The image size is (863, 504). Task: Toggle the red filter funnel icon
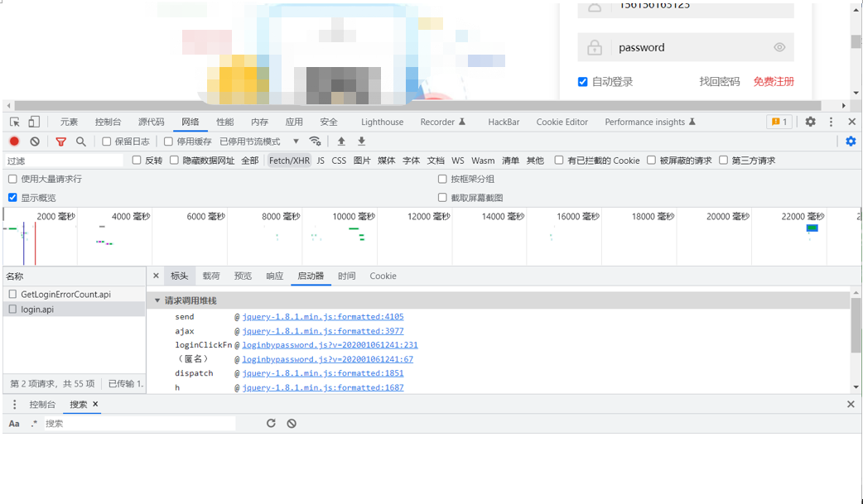coord(61,142)
